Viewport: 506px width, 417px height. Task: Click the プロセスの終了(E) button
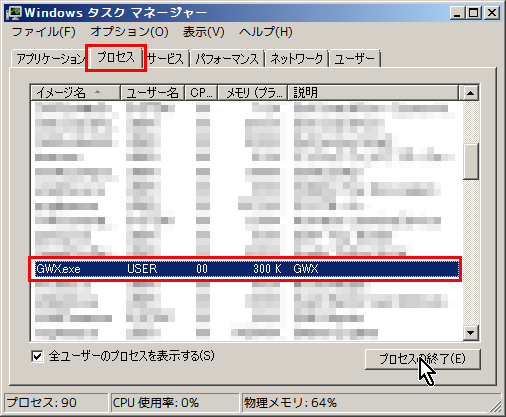click(x=422, y=359)
